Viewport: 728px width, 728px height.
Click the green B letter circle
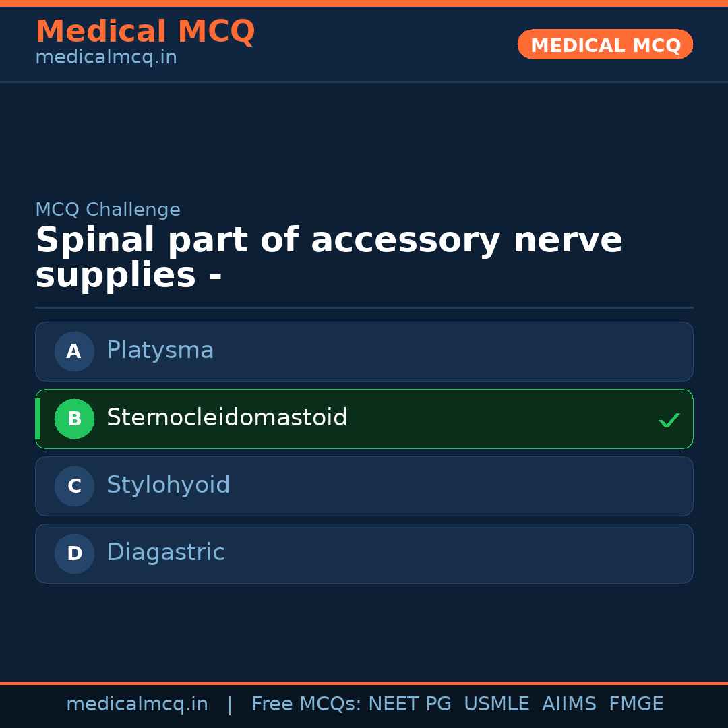[74, 419]
